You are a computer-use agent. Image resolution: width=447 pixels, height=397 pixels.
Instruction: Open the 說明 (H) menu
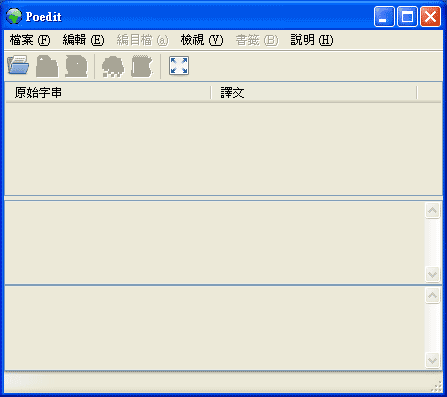[x=312, y=40]
